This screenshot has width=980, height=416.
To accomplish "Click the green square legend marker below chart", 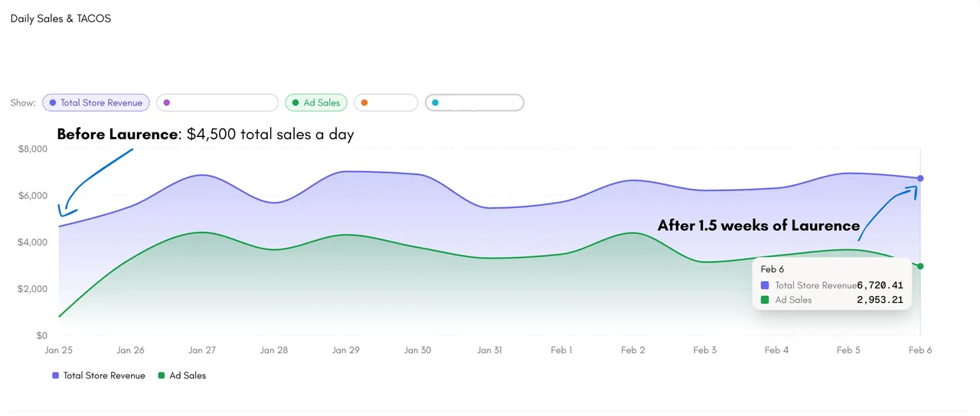I will pos(162,375).
